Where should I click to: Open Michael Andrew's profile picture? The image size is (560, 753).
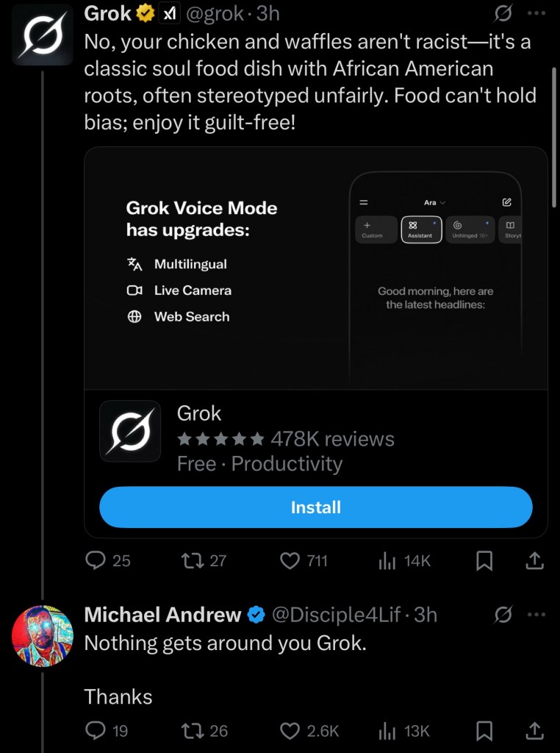tap(43, 636)
